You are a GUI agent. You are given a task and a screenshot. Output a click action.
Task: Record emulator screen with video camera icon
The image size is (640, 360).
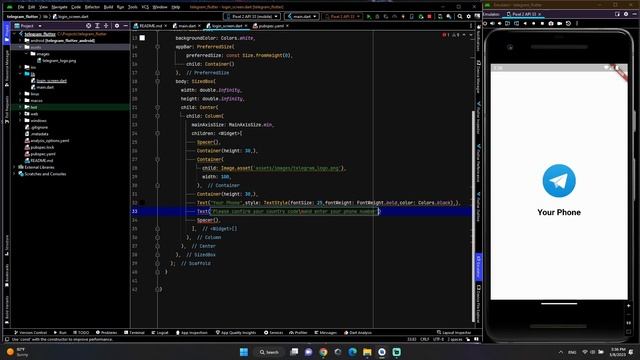(x=560, y=24)
